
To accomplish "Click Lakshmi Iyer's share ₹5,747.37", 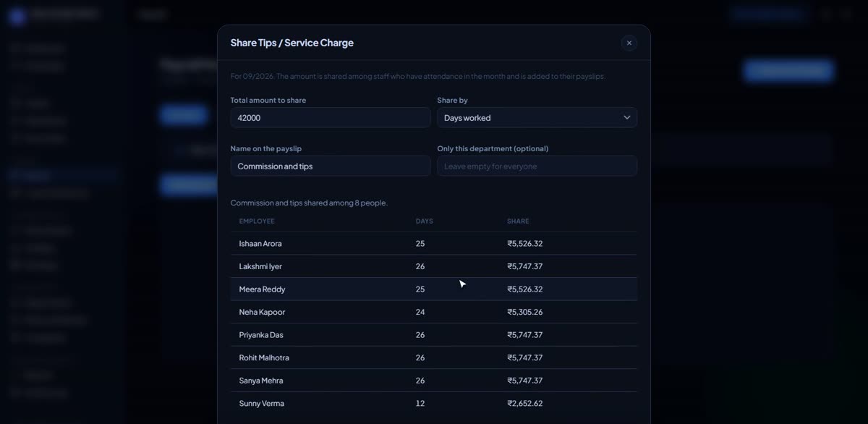I will [525, 266].
